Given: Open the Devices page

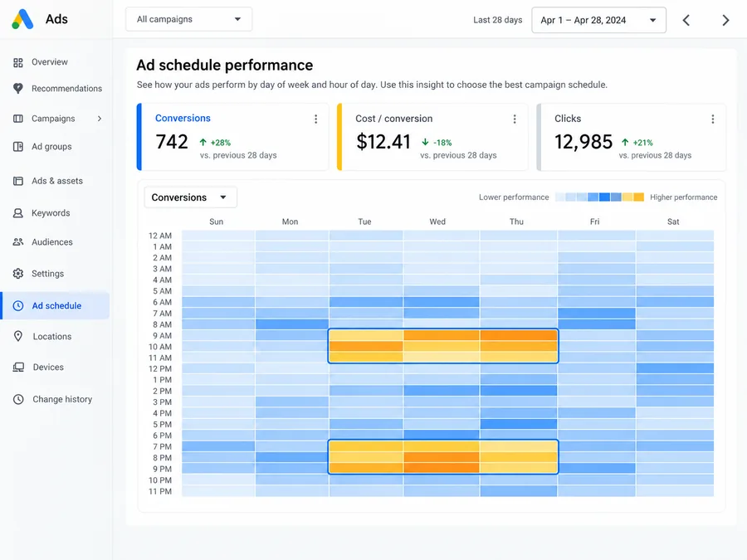Looking at the screenshot, I should pos(48,368).
